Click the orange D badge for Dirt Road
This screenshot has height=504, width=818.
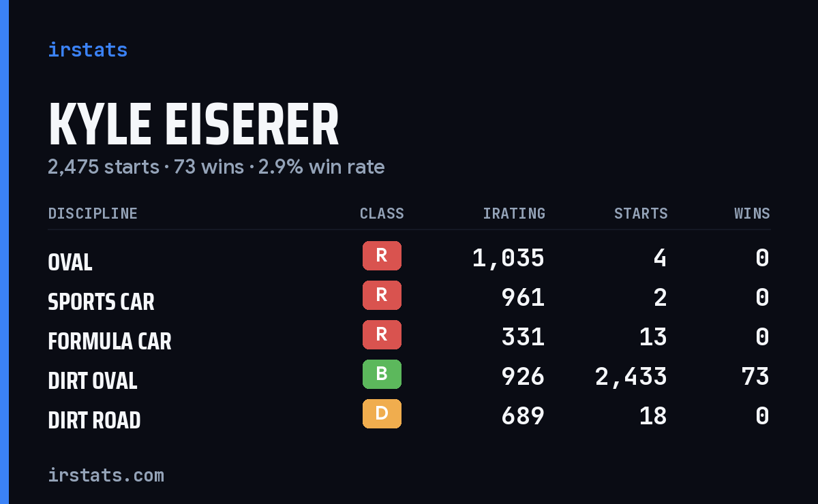[x=382, y=413]
